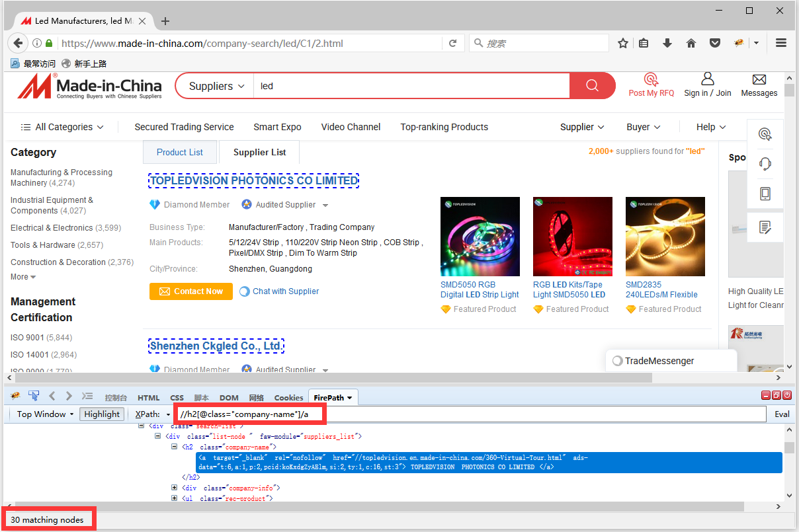The width and height of the screenshot is (799, 532).
Task: Click the floating RFQ target icon in sidebar
Action: point(765,134)
